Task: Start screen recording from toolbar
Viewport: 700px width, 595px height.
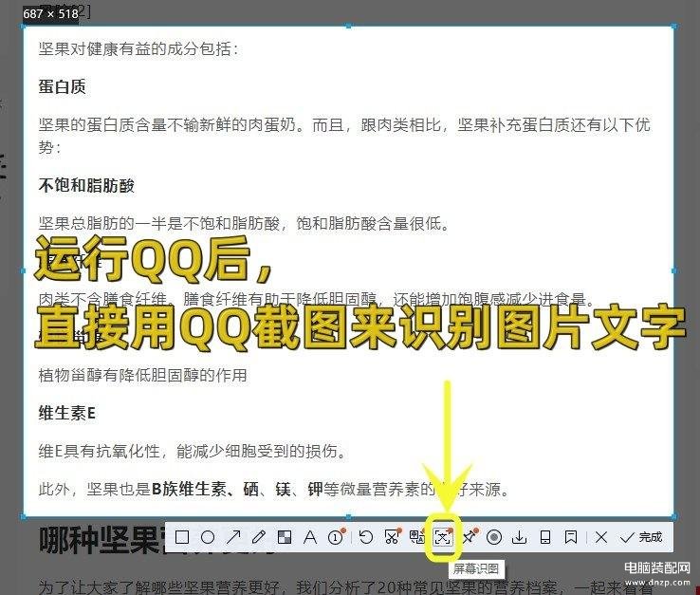Action: click(494, 537)
